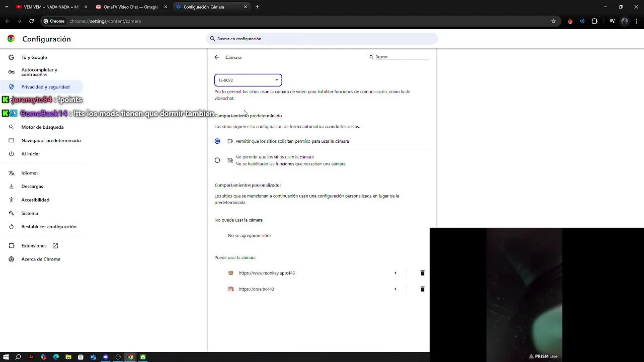Open a new browser tab with plus icon

tap(258, 7)
